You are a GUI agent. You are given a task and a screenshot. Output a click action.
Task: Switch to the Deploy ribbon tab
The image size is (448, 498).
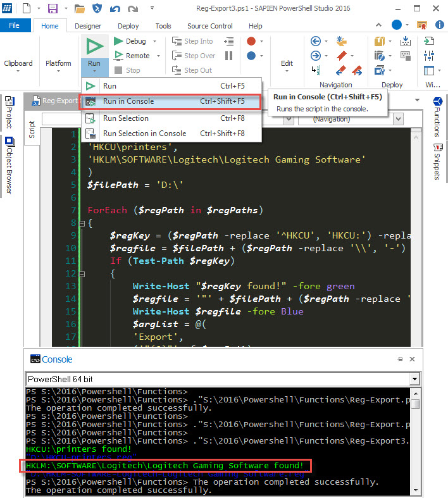click(128, 26)
